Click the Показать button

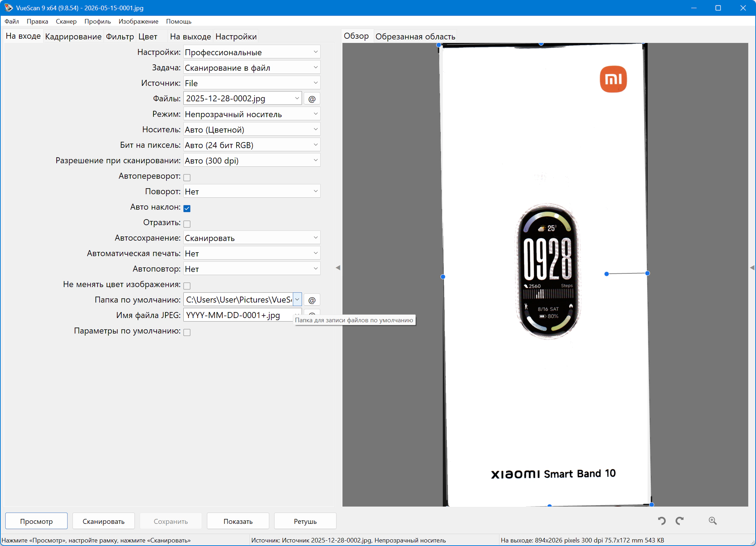tap(238, 521)
